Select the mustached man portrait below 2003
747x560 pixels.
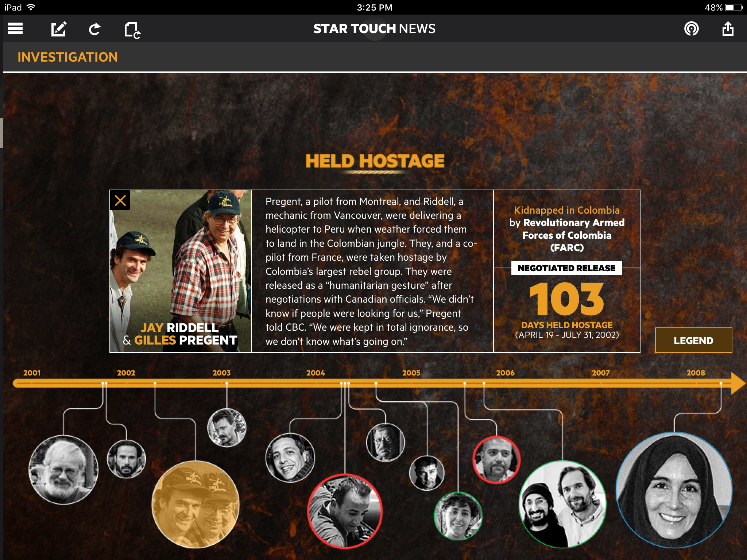click(x=227, y=427)
